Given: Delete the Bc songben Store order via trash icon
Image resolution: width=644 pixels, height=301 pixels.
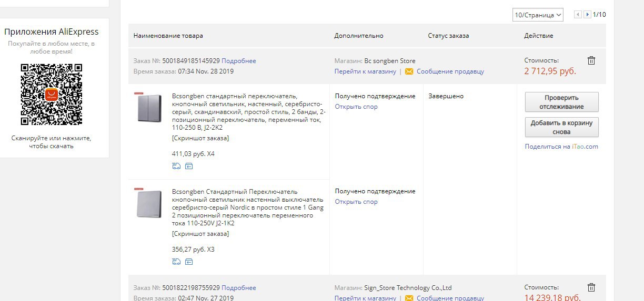Looking at the screenshot, I should tap(591, 60).
